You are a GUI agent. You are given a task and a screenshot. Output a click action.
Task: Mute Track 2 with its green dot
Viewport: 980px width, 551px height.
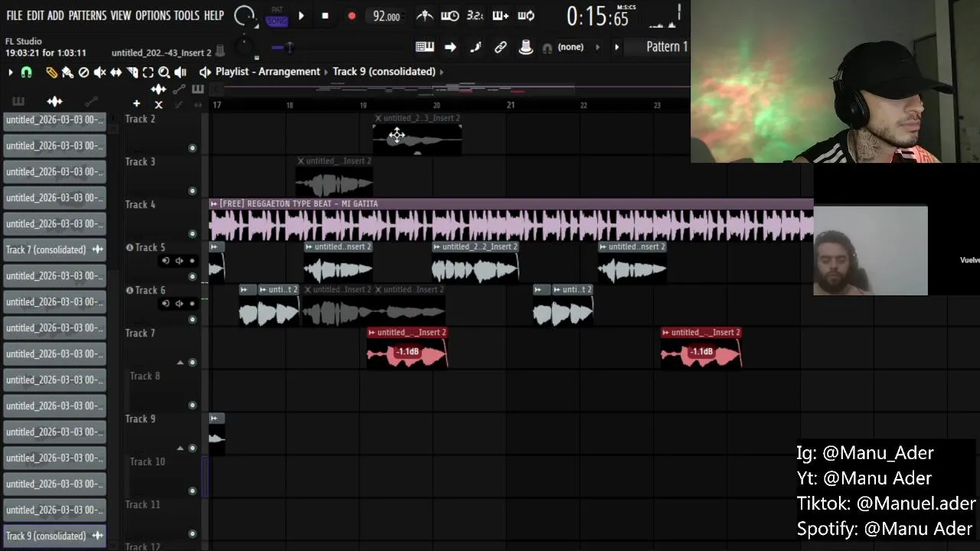pyautogui.click(x=192, y=148)
